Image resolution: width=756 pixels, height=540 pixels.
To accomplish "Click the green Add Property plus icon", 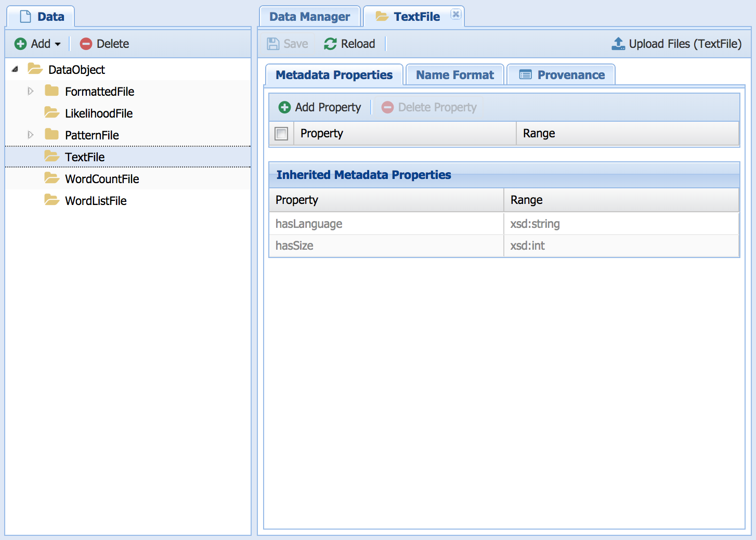I will tap(284, 108).
